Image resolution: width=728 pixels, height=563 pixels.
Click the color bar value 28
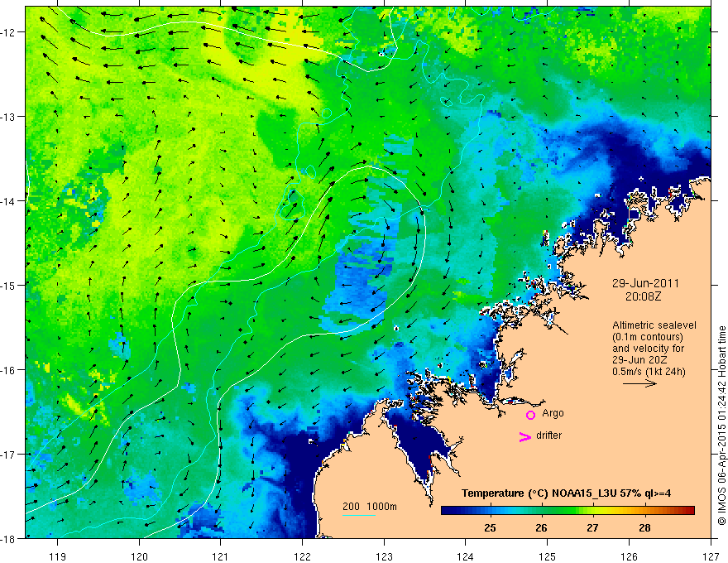click(644, 527)
